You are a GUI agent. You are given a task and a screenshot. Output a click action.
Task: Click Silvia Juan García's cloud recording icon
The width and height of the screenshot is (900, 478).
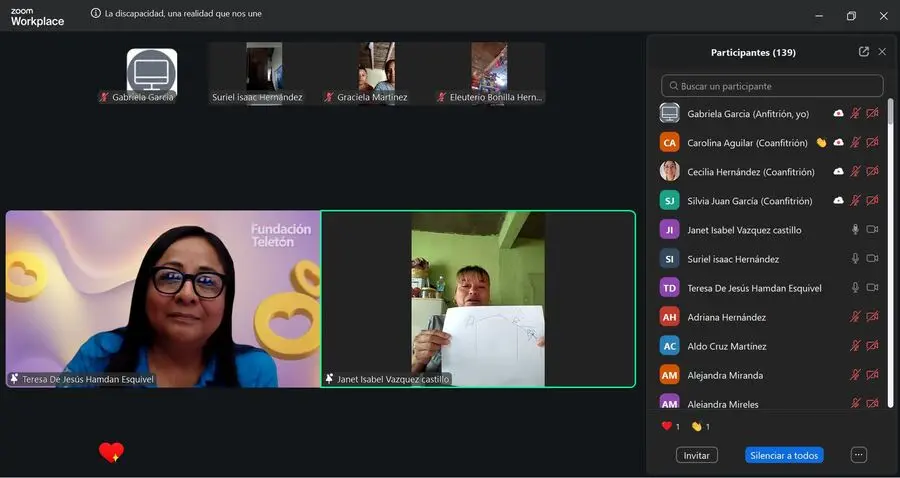coord(838,200)
